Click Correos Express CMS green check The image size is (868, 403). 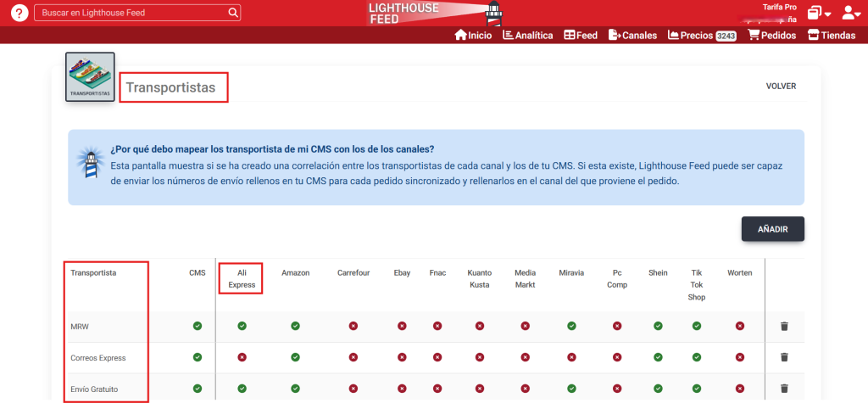tap(198, 357)
